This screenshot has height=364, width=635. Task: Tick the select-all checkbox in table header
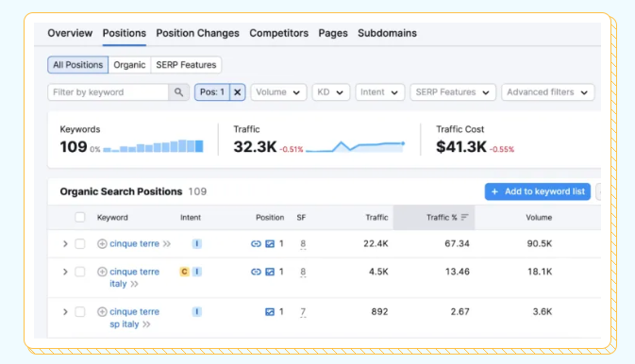[x=80, y=218]
